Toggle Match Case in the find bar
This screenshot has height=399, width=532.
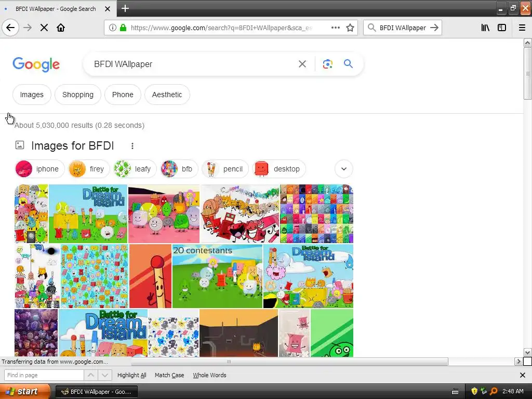click(x=169, y=375)
